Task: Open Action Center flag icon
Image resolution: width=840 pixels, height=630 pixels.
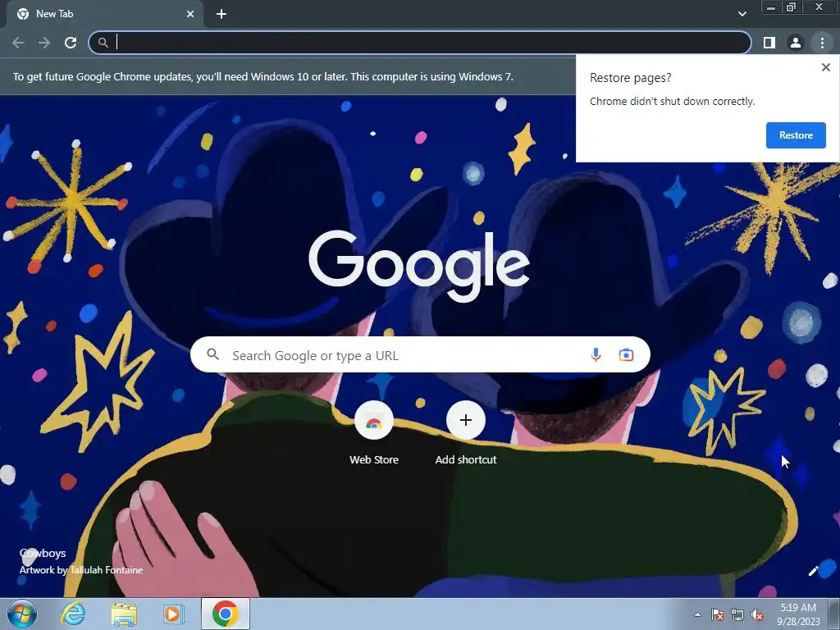Action: 718,614
